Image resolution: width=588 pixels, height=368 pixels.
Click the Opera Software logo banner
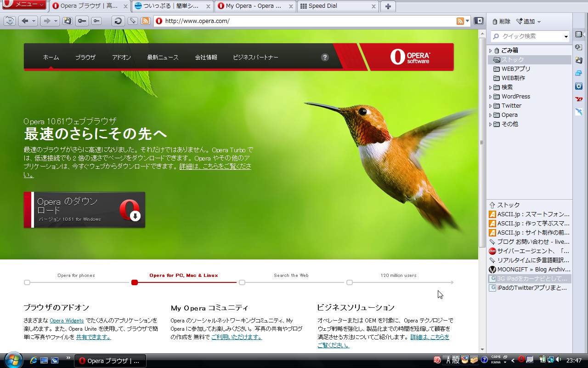pyautogui.click(x=410, y=57)
